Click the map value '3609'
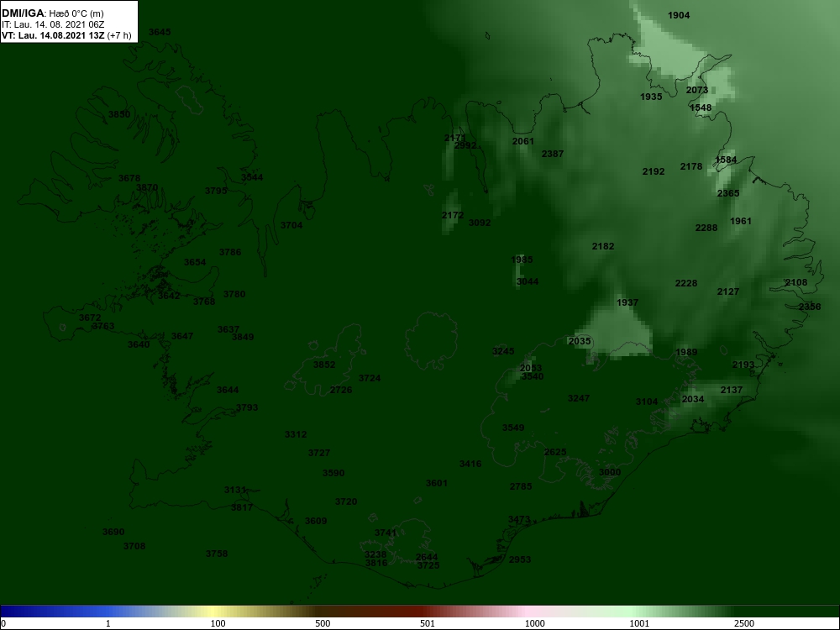 point(316,521)
